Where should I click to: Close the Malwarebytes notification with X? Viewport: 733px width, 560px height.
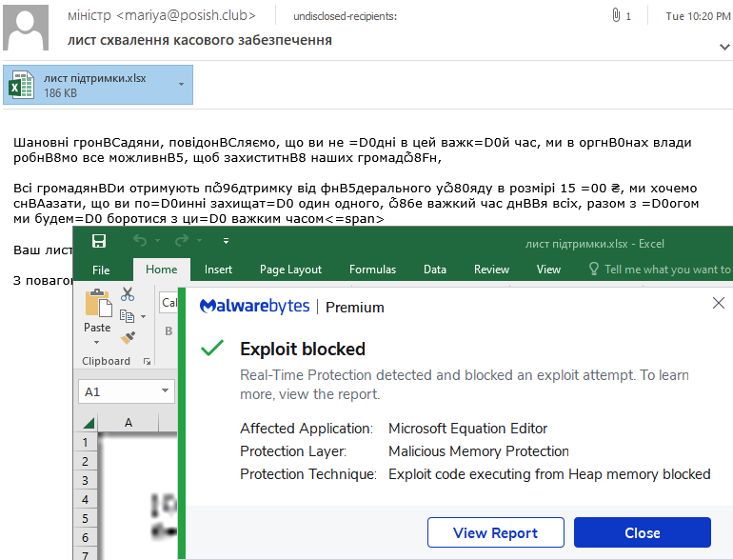point(719,304)
